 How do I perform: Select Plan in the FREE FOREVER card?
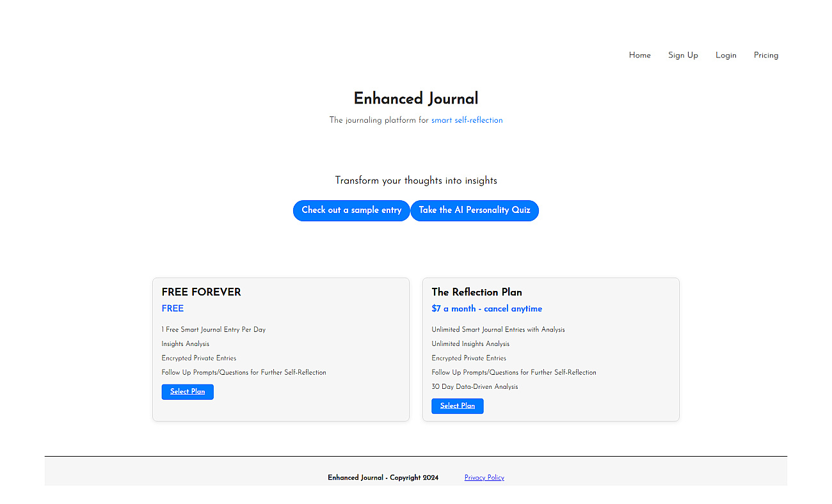pyautogui.click(x=188, y=391)
